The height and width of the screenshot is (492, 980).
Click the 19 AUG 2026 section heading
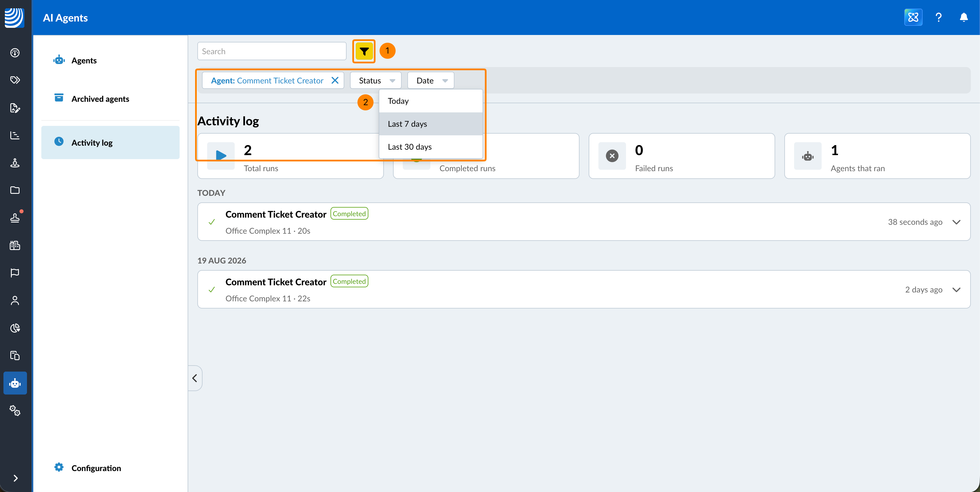222,260
